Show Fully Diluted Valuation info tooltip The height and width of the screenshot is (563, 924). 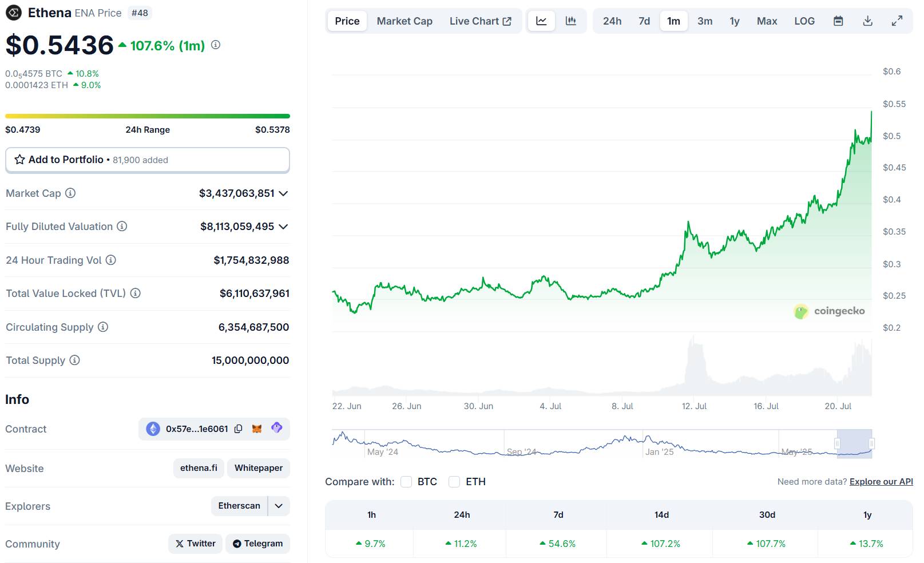pos(122,227)
